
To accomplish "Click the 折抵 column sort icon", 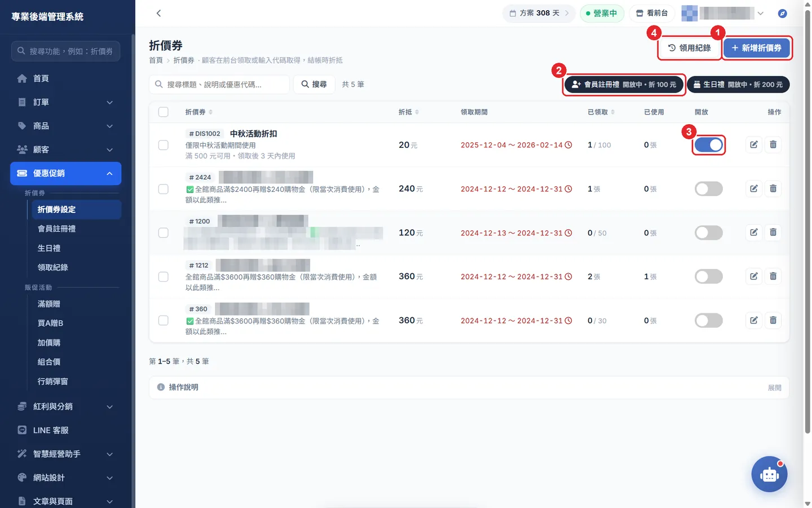I will click(x=417, y=112).
